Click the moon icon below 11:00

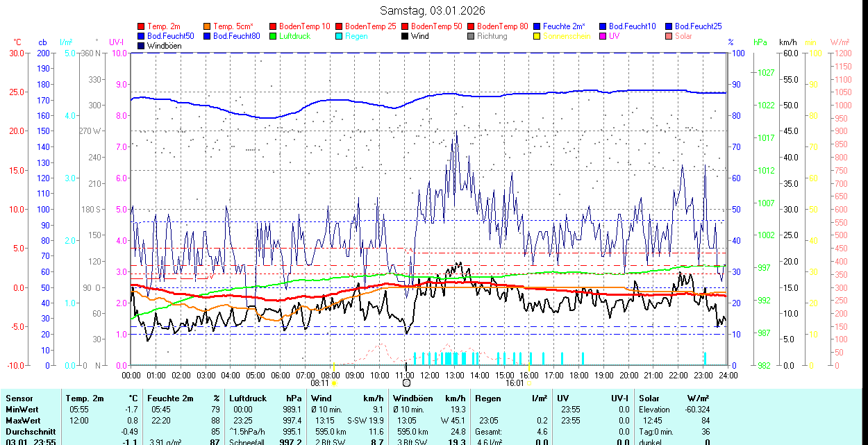406,383
